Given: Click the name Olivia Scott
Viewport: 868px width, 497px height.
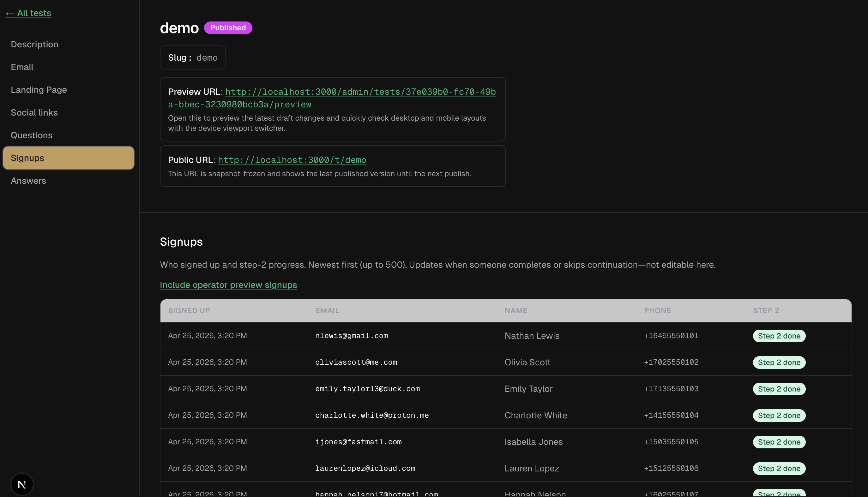Looking at the screenshot, I should [x=527, y=362].
